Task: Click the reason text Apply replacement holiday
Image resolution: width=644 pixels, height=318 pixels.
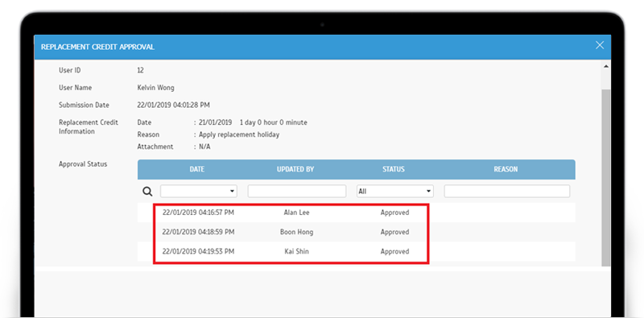Action: point(239,134)
